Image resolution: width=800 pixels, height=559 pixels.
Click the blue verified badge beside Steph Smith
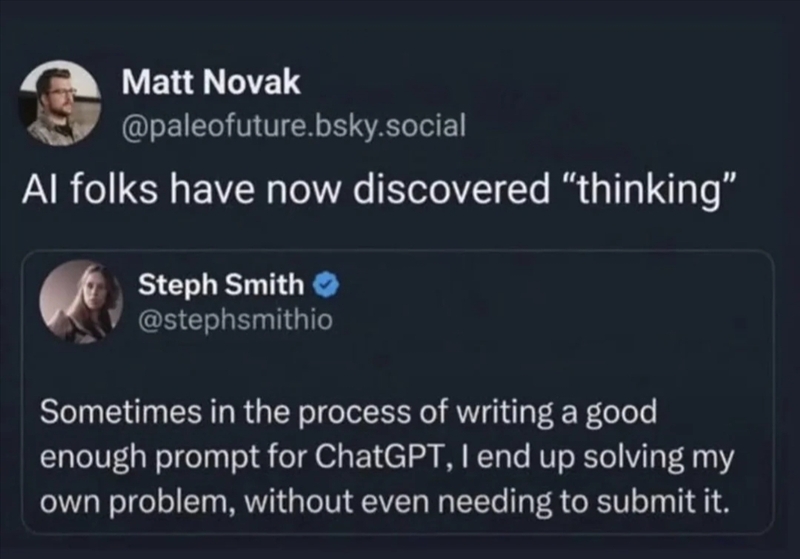pyautogui.click(x=322, y=285)
